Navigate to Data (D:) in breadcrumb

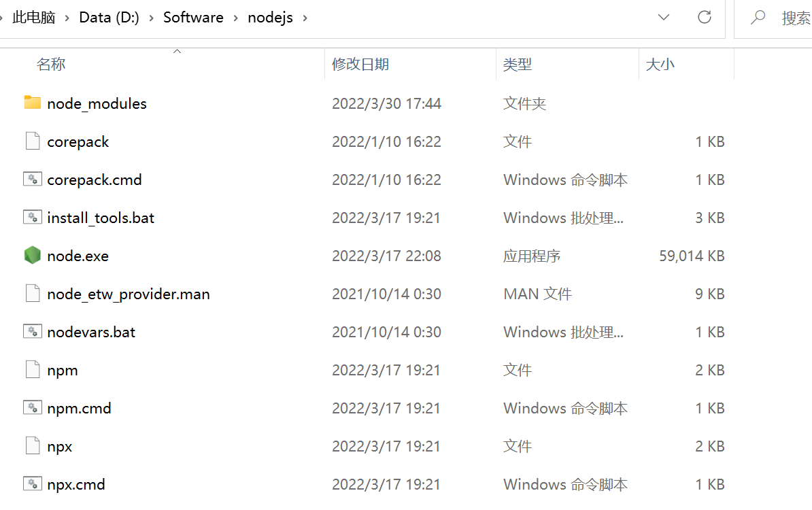(x=109, y=18)
